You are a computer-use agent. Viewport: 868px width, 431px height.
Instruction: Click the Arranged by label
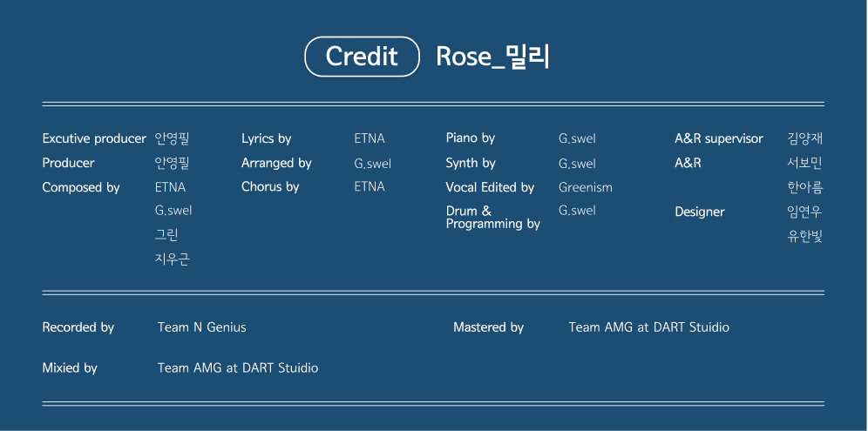pyautogui.click(x=276, y=163)
